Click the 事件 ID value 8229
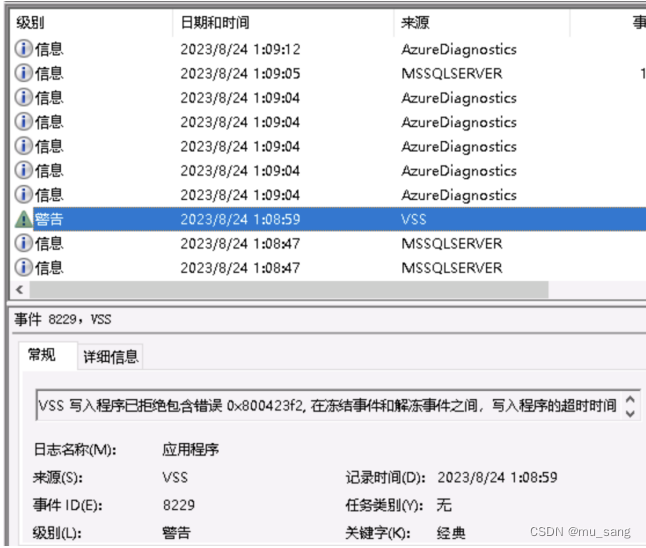Screen dimensions: 646x548 (x=178, y=505)
